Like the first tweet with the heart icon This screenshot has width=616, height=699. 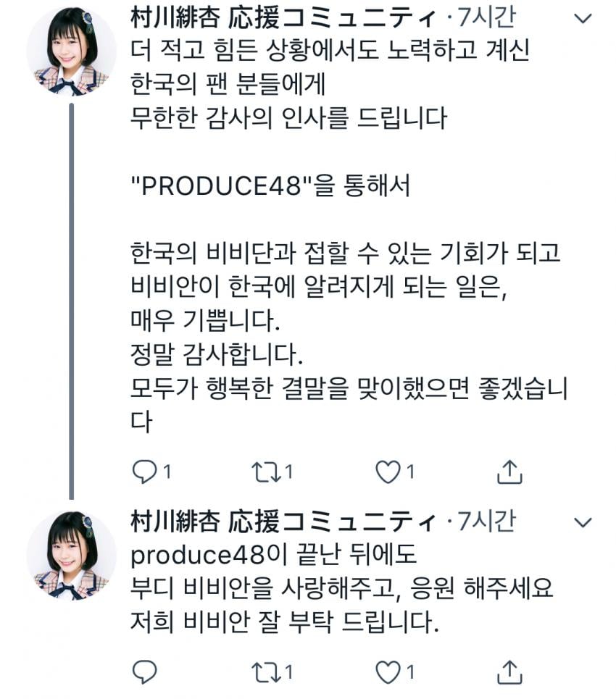click(388, 472)
